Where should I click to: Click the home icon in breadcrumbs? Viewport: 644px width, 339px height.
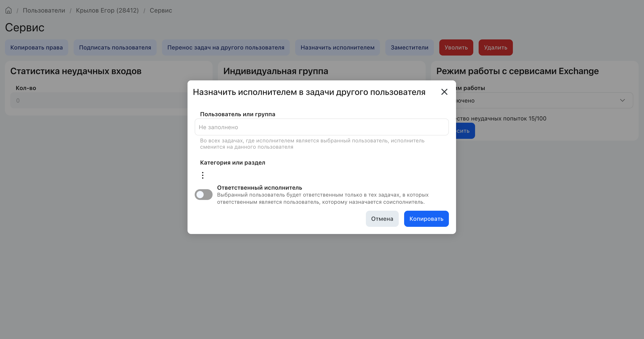[x=9, y=10]
